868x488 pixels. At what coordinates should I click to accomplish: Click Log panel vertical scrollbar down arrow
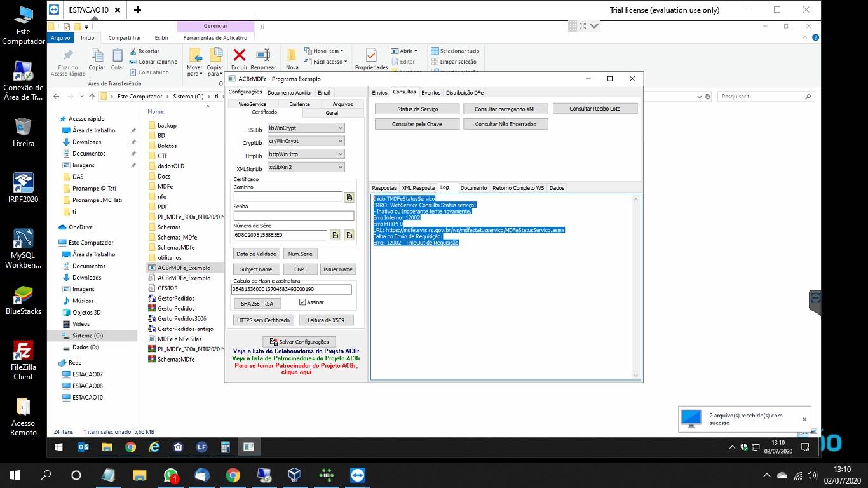(636, 376)
